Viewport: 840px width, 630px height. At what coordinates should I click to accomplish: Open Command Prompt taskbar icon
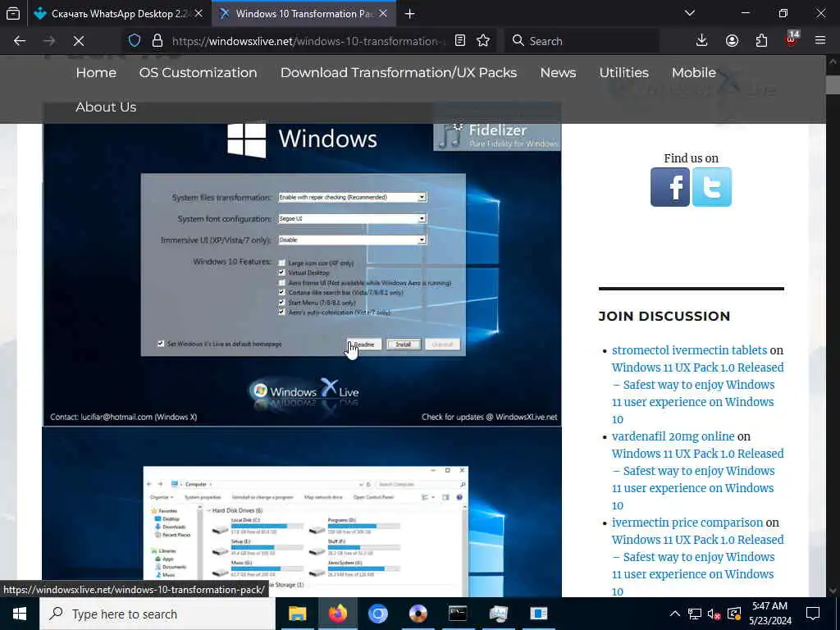pyautogui.click(x=458, y=614)
